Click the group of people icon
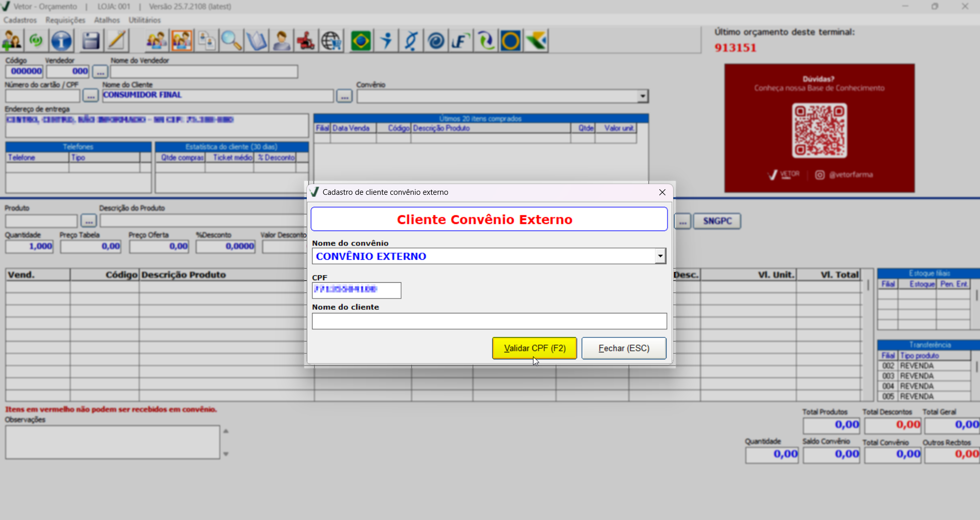980x520 pixels. click(x=157, y=41)
